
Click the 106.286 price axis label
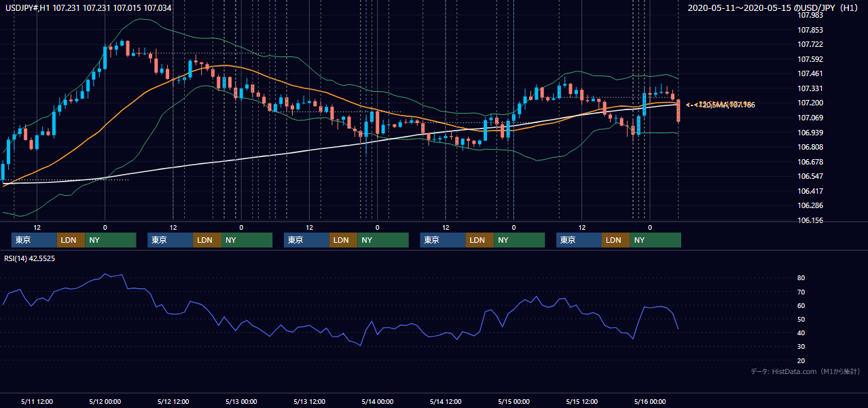tap(809, 205)
